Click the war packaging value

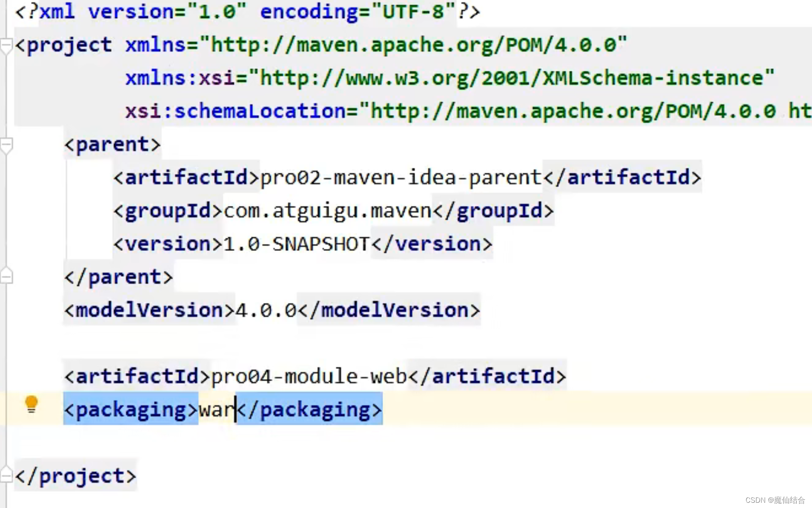[217, 410]
